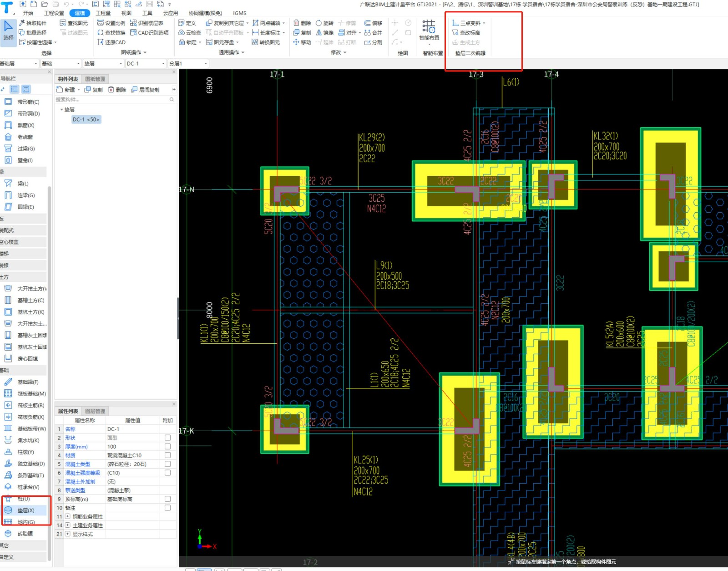Click the 查找替换 find and replace tool
The height and width of the screenshot is (571, 728).
click(111, 32)
